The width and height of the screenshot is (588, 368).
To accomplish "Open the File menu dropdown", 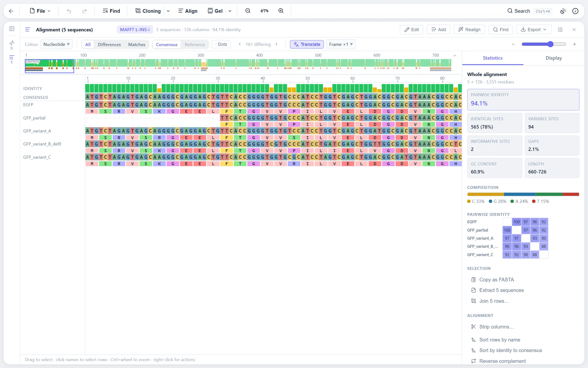I will point(40,11).
